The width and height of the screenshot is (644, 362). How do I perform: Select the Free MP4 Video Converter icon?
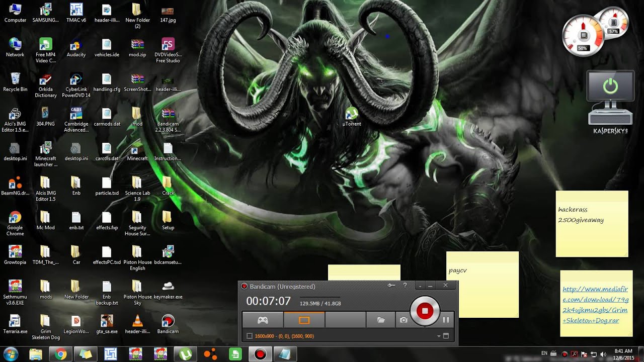click(x=45, y=50)
